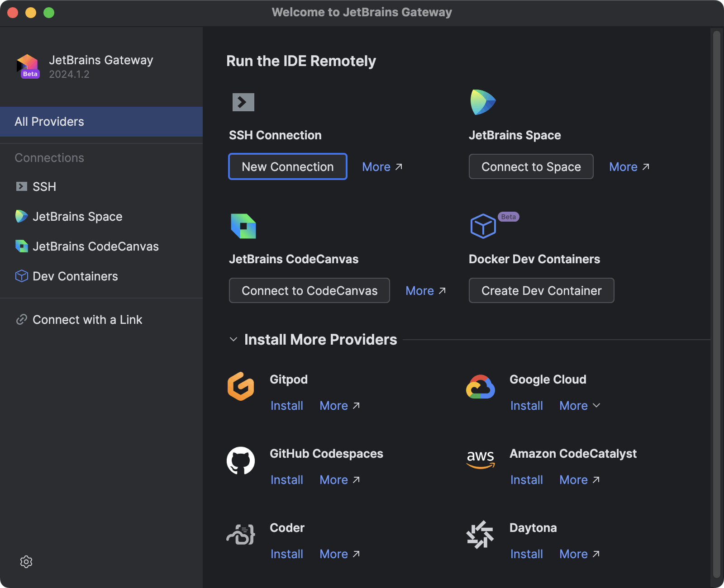The width and height of the screenshot is (724, 588).
Task: Install the Amazon CodeCatalyst provider
Action: click(x=527, y=480)
